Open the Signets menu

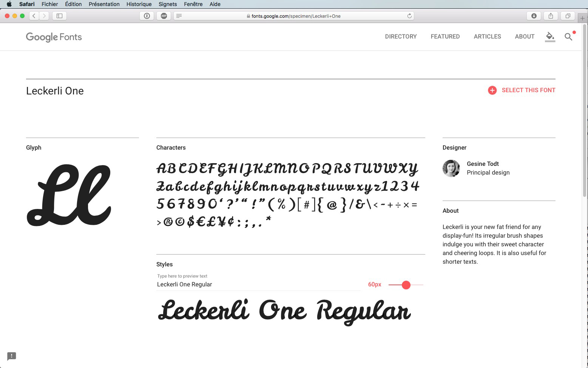click(168, 4)
